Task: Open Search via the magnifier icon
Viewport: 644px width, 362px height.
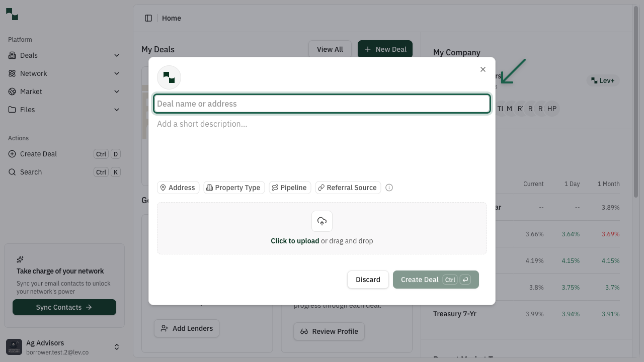Action: [12, 172]
